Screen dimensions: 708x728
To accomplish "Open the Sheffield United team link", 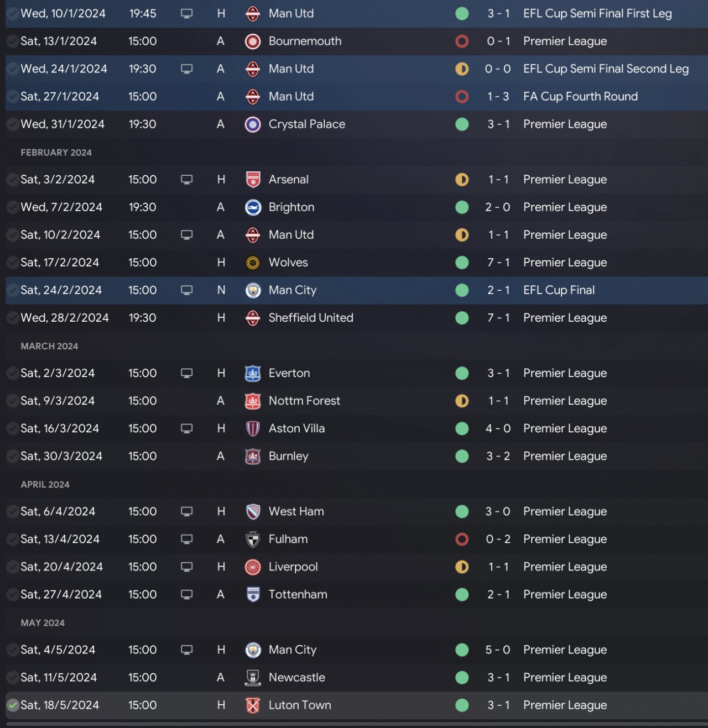I will (310, 318).
